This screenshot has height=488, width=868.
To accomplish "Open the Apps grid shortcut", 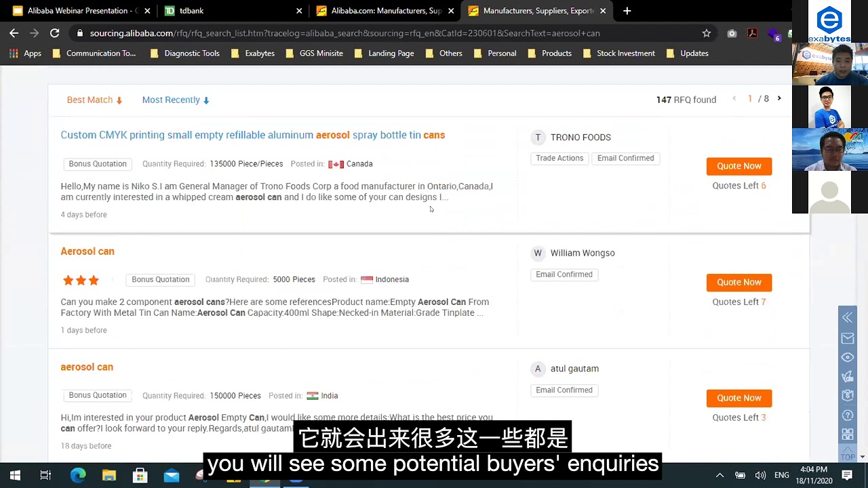I will [25, 53].
